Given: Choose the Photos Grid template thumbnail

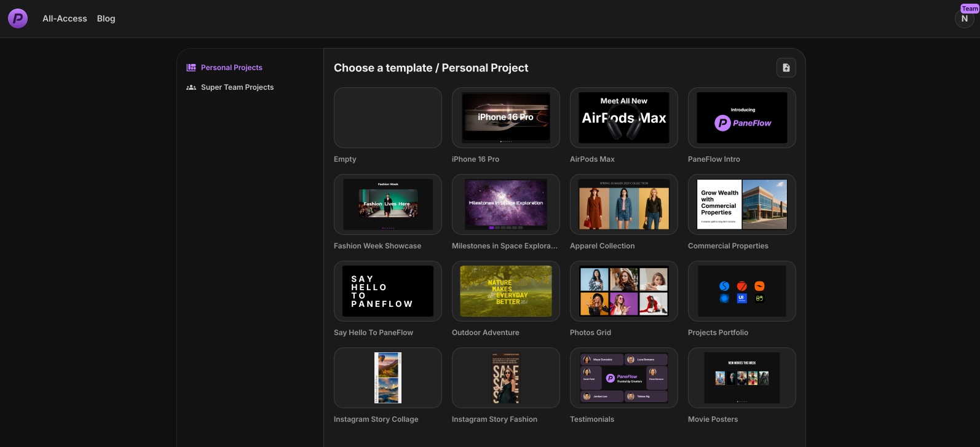Looking at the screenshot, I should (x=624, y=291).
